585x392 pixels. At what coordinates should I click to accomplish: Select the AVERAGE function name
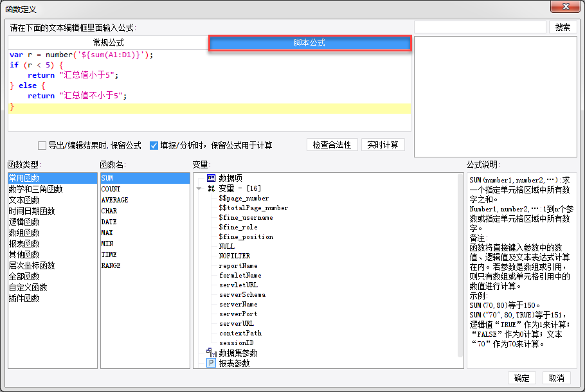click(145, 200)
